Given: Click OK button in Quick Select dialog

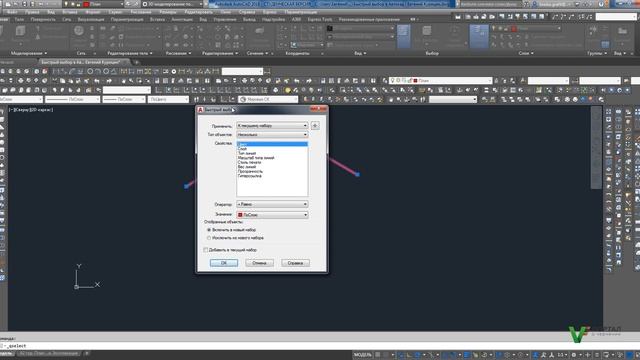Looking at the screenshot, I should pos(224,263).
